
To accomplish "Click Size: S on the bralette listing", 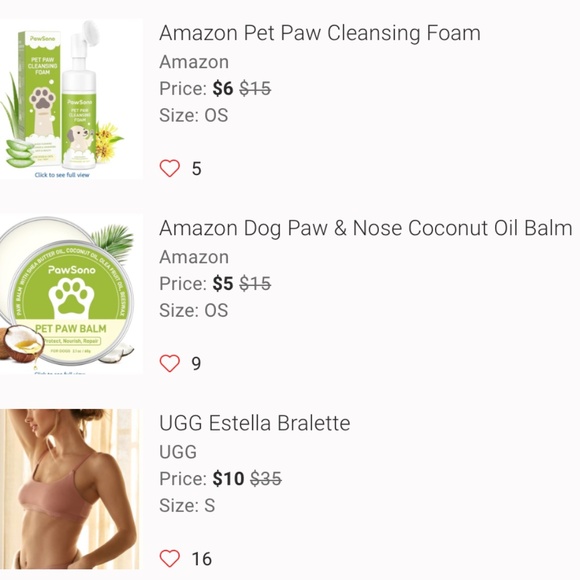I will 187,505.
